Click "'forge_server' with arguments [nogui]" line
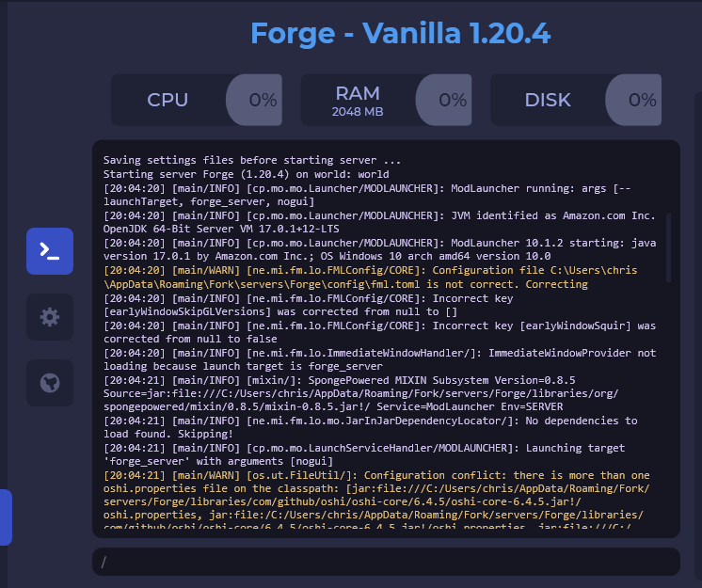This screenshot has height=588, width=702. tap(218, 461)
